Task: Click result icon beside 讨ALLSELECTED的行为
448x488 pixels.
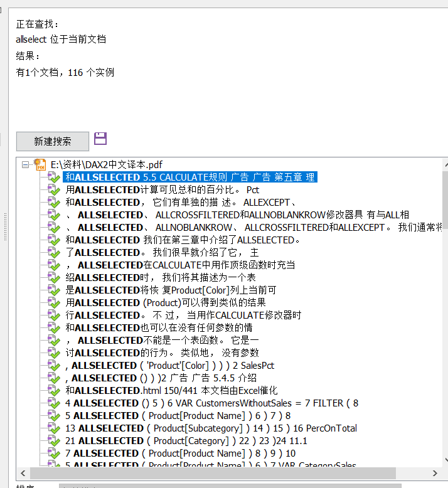Action: point(54,353)
